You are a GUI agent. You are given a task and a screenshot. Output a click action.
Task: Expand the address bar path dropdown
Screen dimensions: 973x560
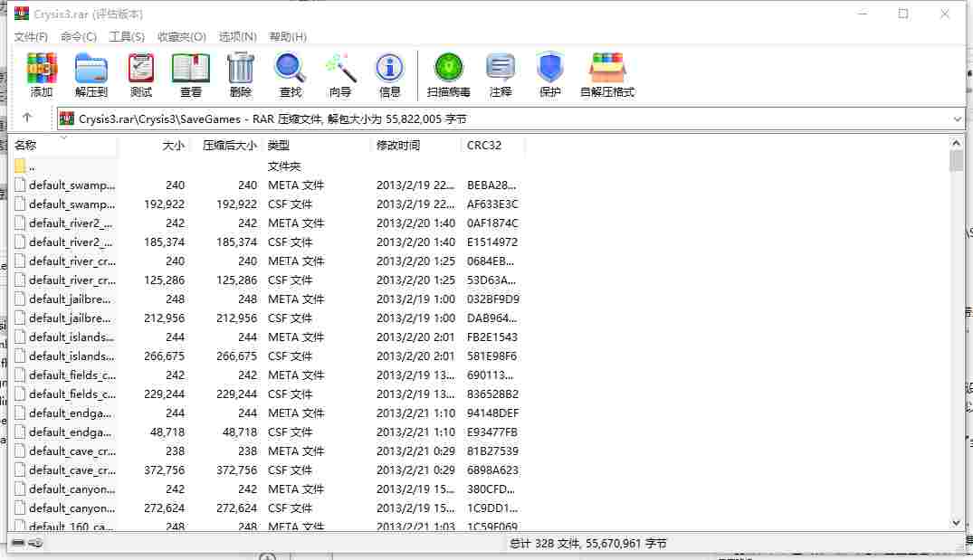[957, 119]
